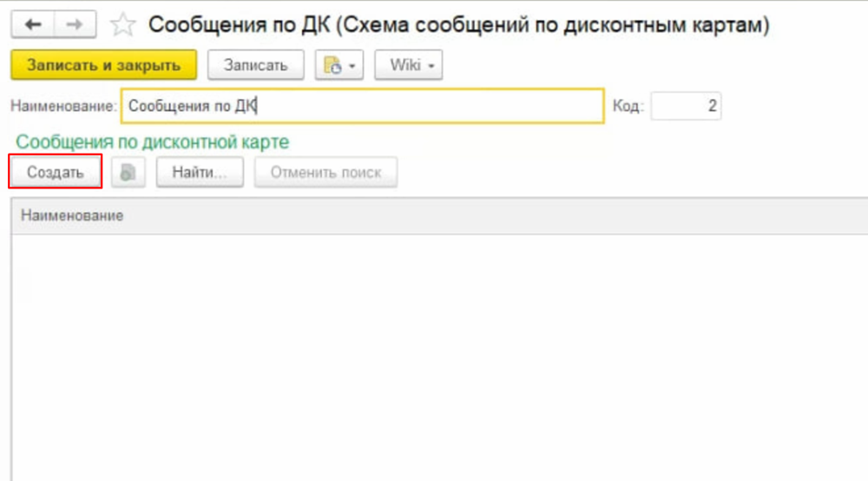
Task: Click the forward navigation arrow
Action: click(75, 25)
